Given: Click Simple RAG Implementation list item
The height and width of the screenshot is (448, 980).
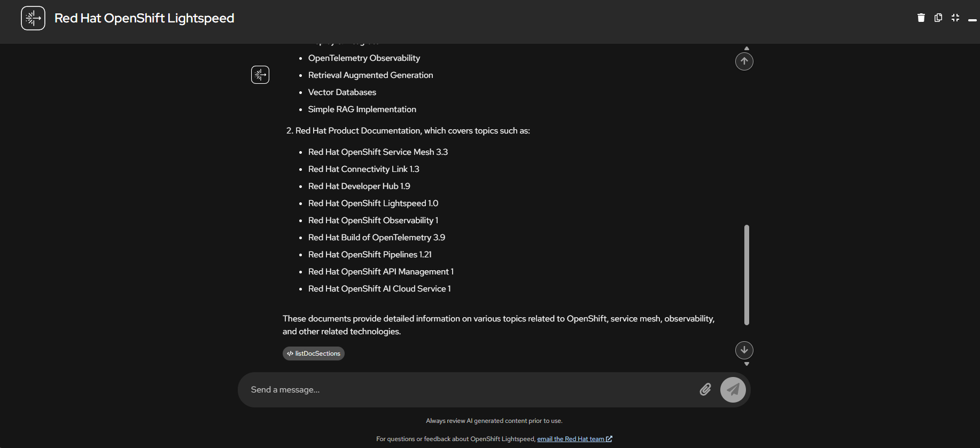Looking at the screenshot, I should click(362, 109).
